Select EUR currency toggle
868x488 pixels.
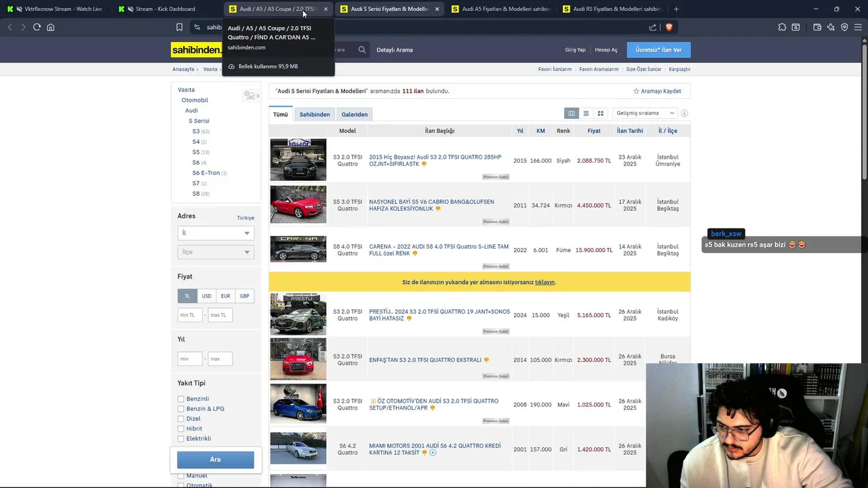[x=225, y=296]
